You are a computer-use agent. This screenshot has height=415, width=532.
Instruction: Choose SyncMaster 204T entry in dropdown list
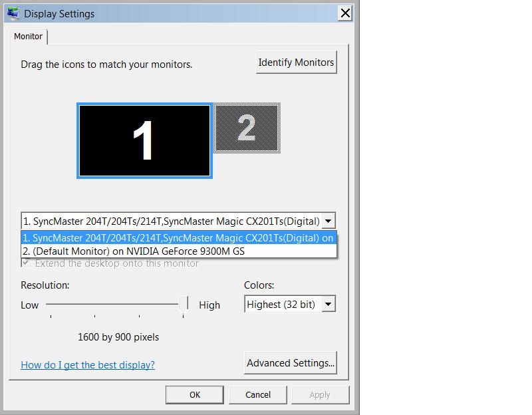(179, 238)
